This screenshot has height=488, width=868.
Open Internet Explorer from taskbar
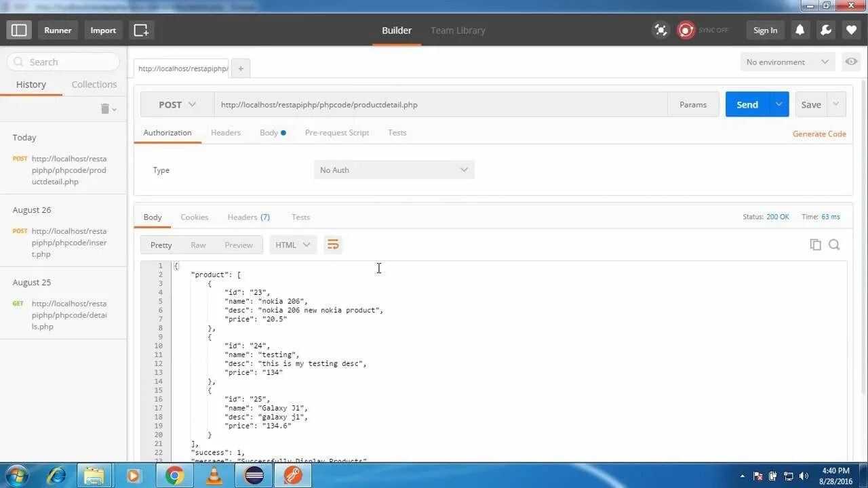coord(55,475)
